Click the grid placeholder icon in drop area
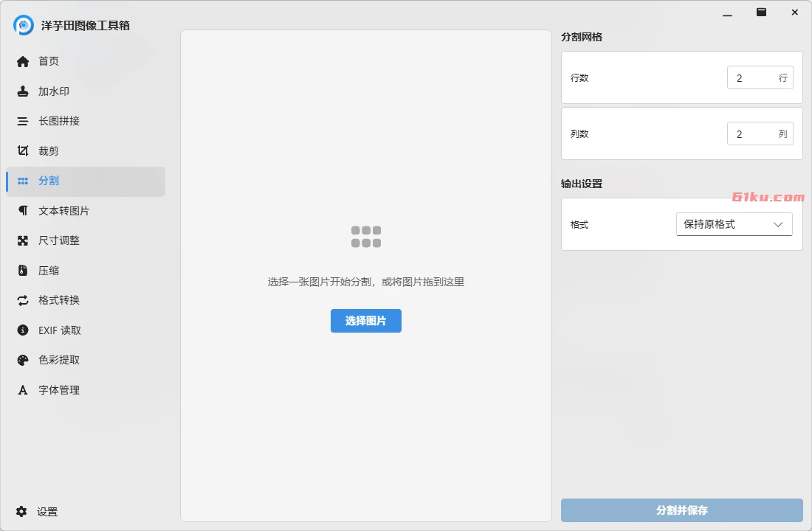Viewport: 812px width, 531px height. click(x=366, y=237)
